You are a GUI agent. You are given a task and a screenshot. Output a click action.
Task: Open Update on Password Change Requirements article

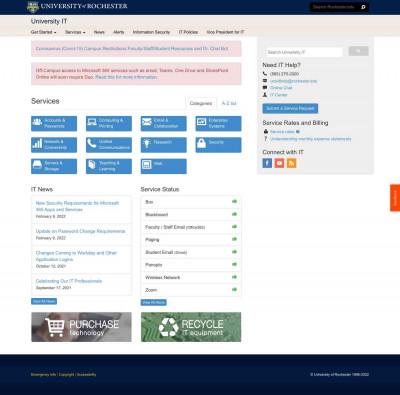80,231
